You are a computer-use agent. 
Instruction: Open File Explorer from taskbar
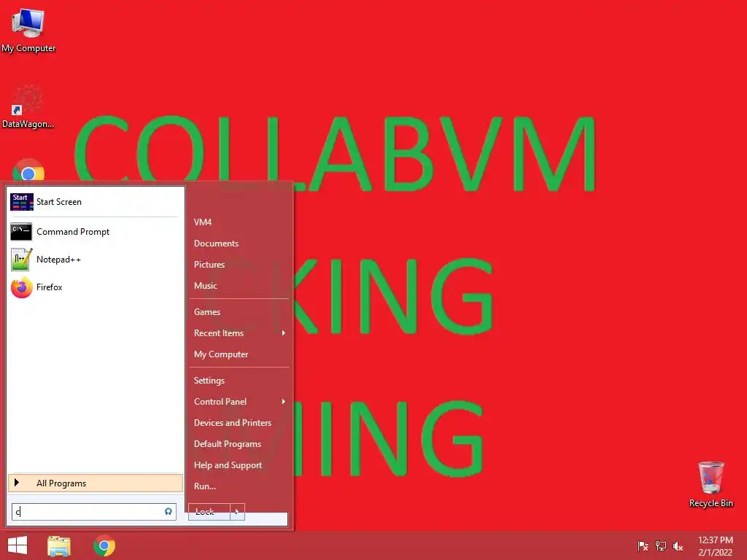pyautogui.click(x=59, y=545)
